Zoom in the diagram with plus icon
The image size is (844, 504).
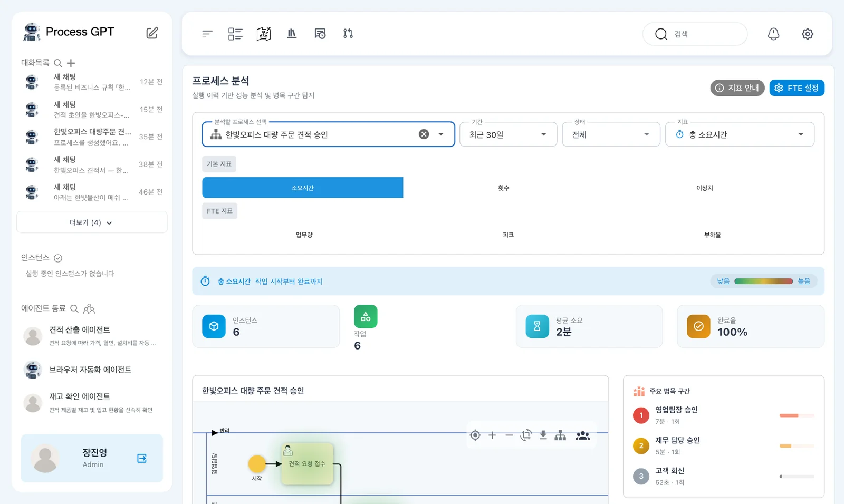pyautogui.click(x=492, y=435)
